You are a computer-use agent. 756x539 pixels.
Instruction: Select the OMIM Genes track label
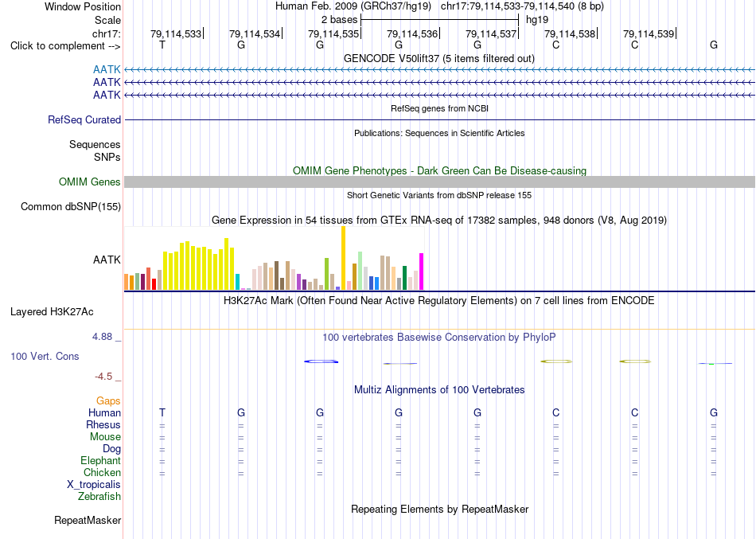90,182
